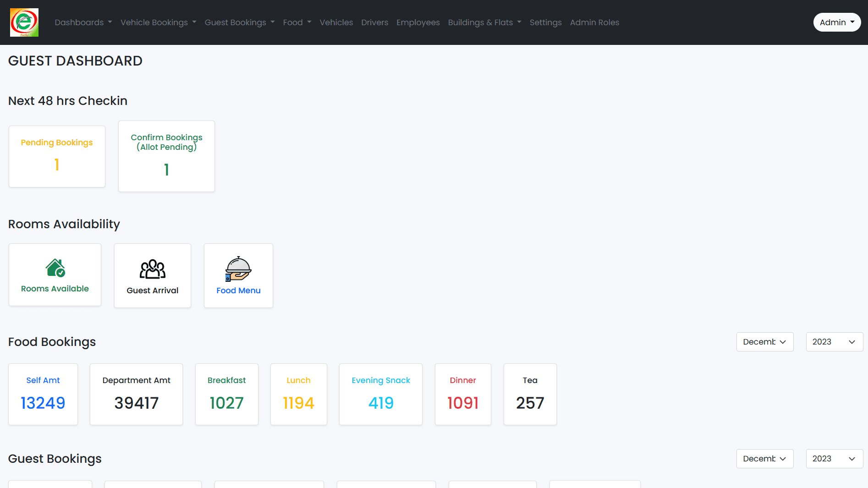Select the Dinner 1091 card
The width and height of the screenshot is (868, 488).
463,394
